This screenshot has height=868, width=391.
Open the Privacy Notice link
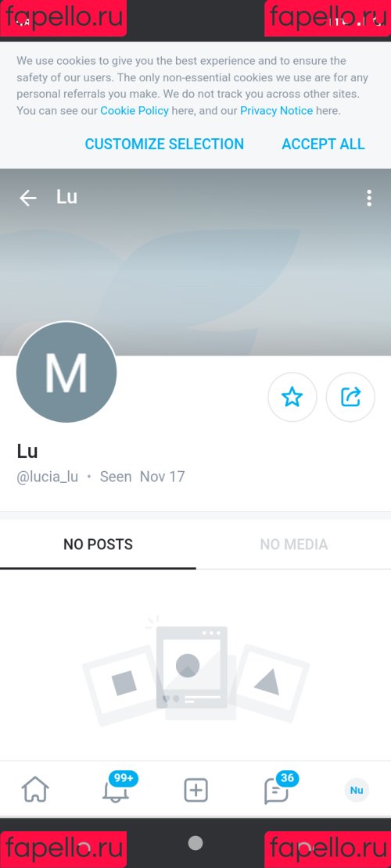pyautogui.click(x=276, y=111)
